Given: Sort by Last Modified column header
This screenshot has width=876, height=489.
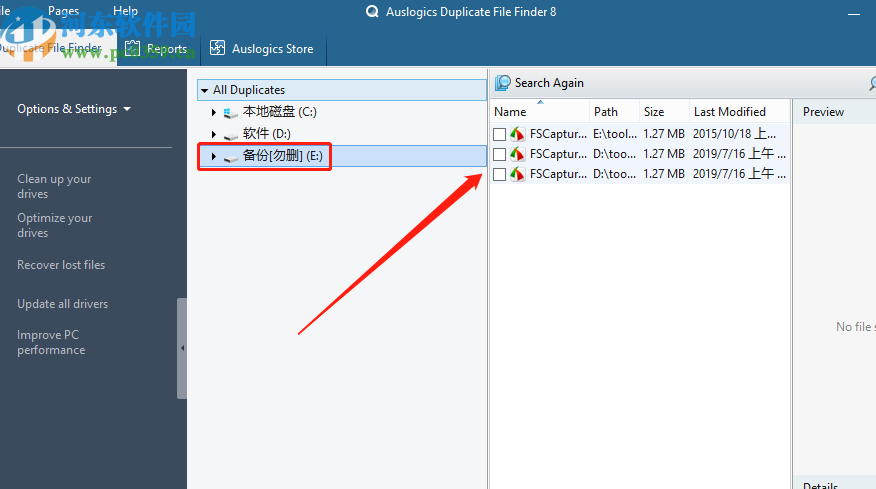Looking at the screenshot, I should pyautogui.click(x=739, y=112).
